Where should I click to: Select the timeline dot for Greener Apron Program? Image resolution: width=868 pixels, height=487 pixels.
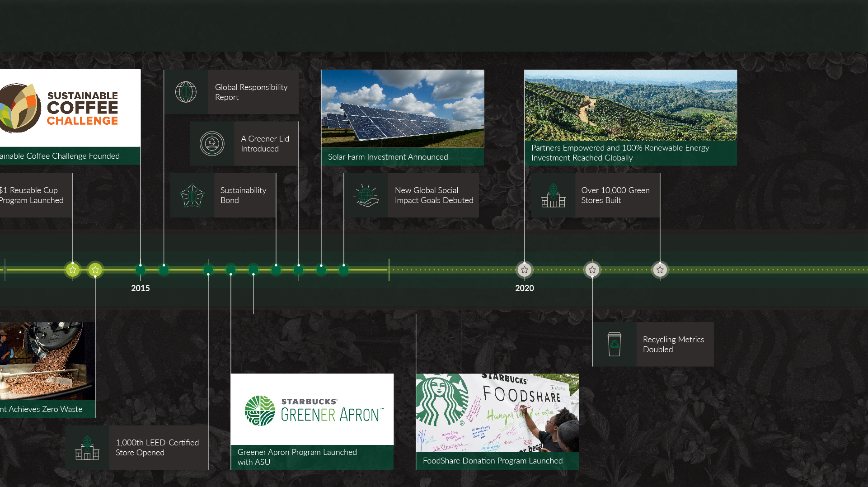[231, 270]
